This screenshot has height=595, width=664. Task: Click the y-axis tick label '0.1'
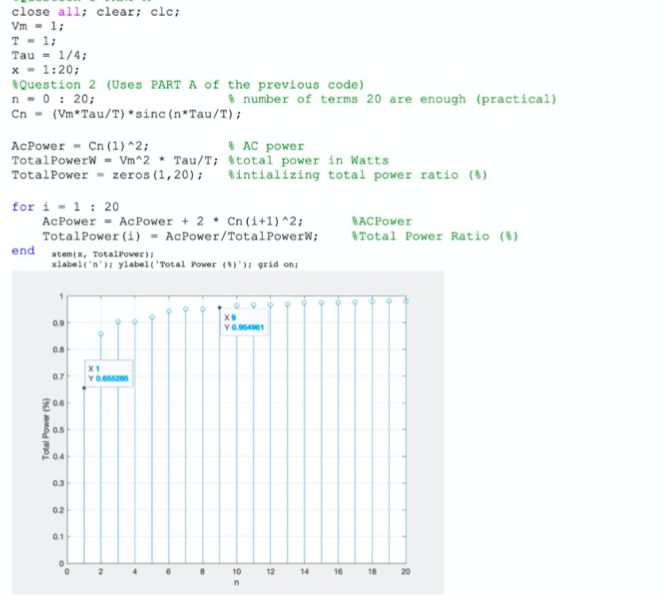pyautogui.click(x=58, y=537)
